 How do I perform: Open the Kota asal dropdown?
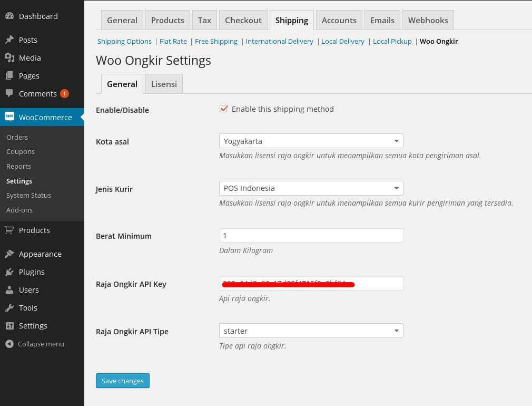pos(311,141)
